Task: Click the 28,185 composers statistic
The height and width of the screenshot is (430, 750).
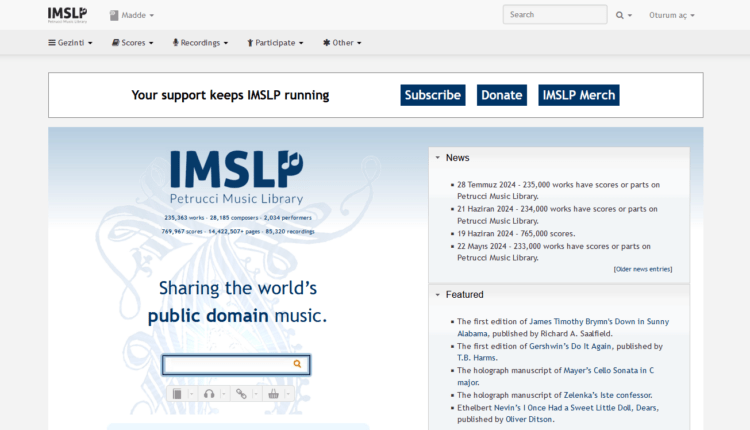Action: (x=234, y=218)
